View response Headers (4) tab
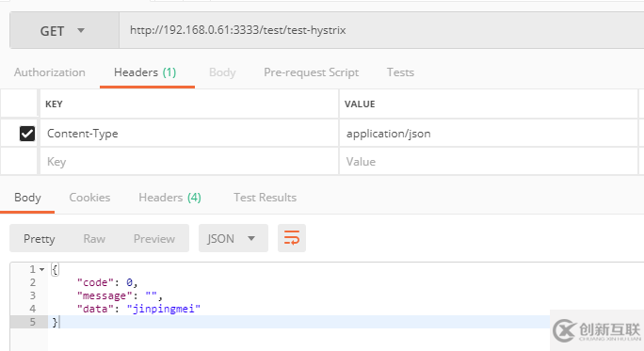The width and height of the screenshot is (644, 351). point(170,198)
